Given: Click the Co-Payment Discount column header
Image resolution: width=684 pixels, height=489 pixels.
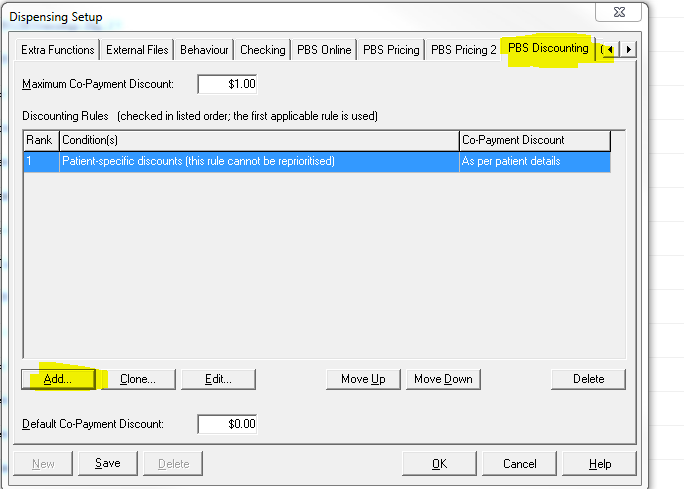Looking at the screenshot, I should click(x=534, y=140).
